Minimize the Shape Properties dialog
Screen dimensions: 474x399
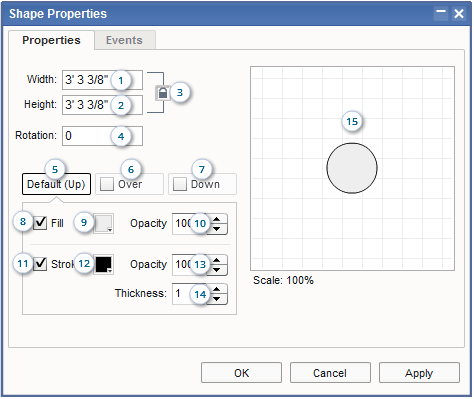click(x=441, y=14)
